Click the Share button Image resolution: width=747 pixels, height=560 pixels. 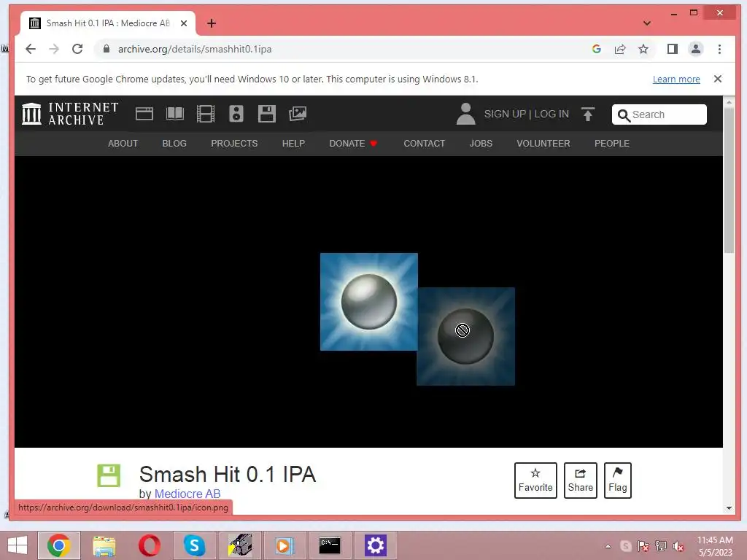click(580, 481)
